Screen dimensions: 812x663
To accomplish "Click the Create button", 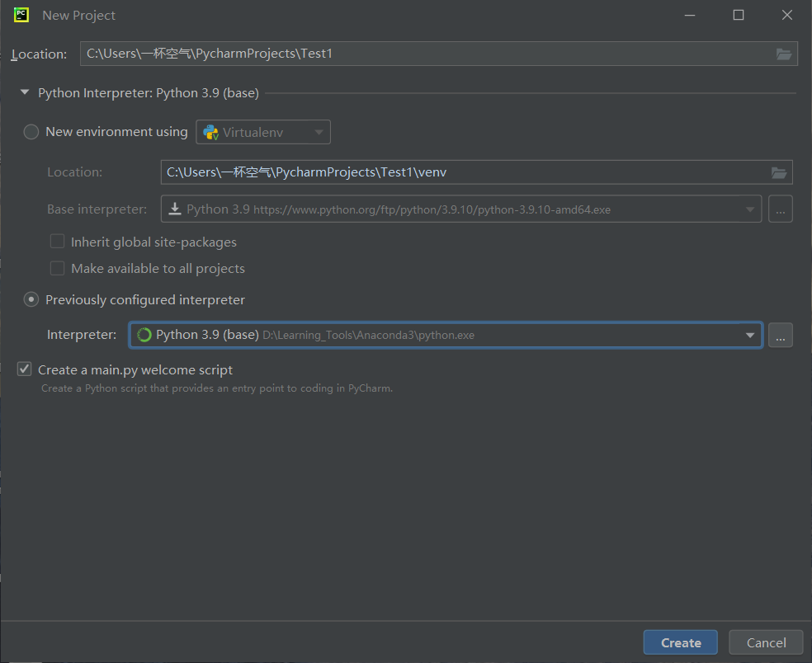I will pyautogui.click(x=681, y=643).
